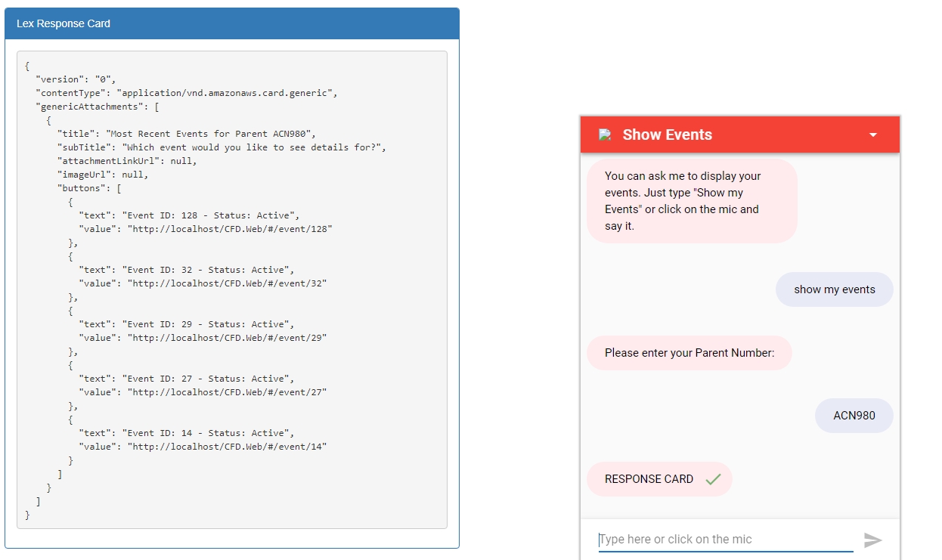This screenshot has width=942, height=560.
Task: Select the Parent Number prompt bubble
Action: (x=689, y=352)
